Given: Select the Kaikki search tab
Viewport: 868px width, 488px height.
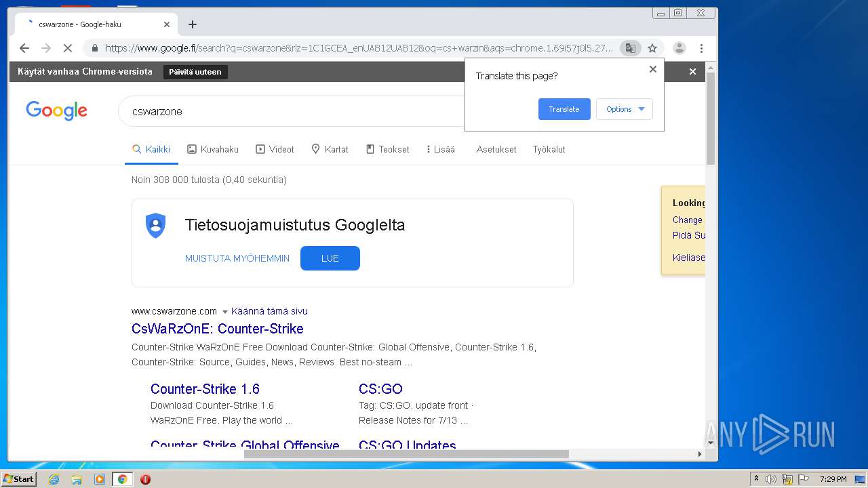Looking at the screenshot, I should (151, 149).
